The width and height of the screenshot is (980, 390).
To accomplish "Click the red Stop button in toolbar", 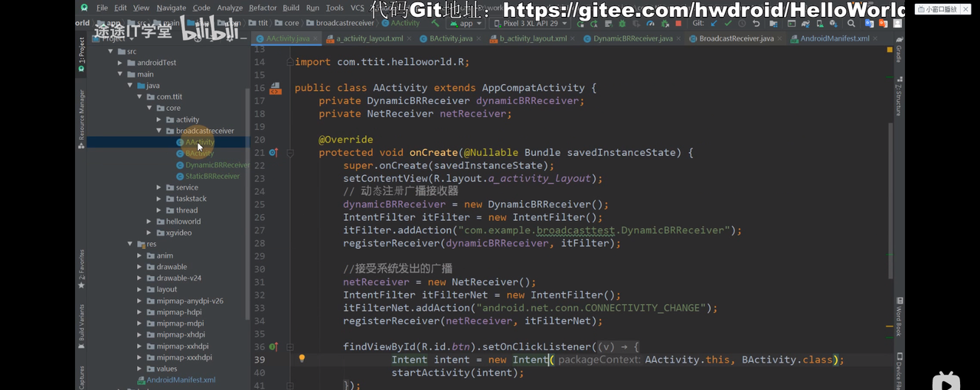I will tap(678, 24).
